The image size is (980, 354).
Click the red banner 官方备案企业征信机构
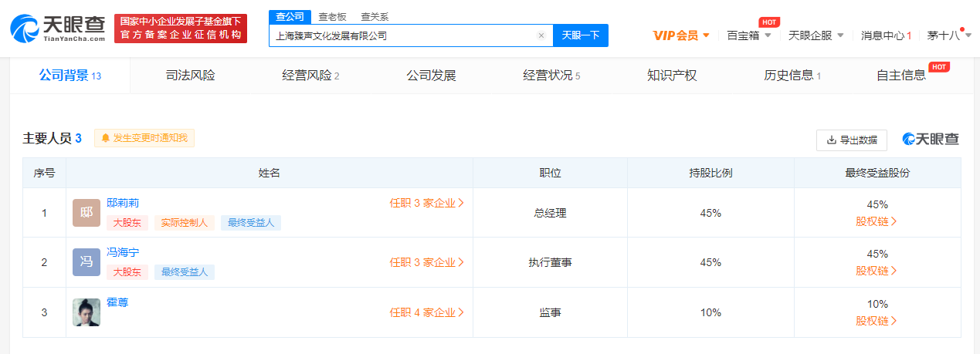point(181,28)
